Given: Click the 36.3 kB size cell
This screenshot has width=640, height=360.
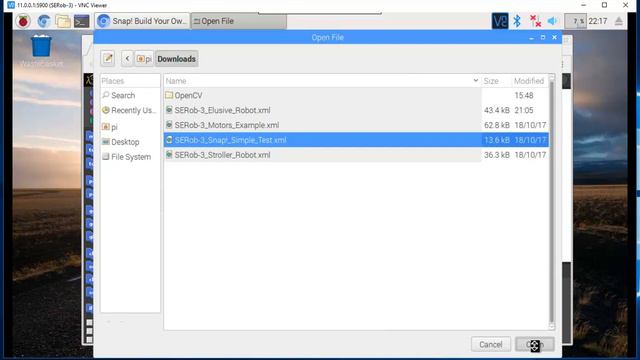Looking at the screenshot, I should [x=496, y=155].
